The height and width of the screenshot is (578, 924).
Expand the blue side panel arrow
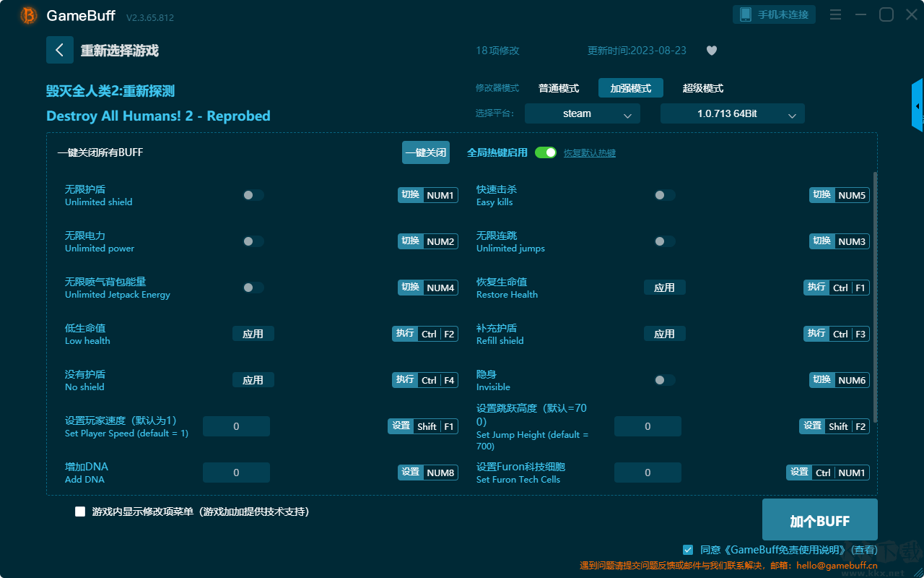[x=918, y=105]
